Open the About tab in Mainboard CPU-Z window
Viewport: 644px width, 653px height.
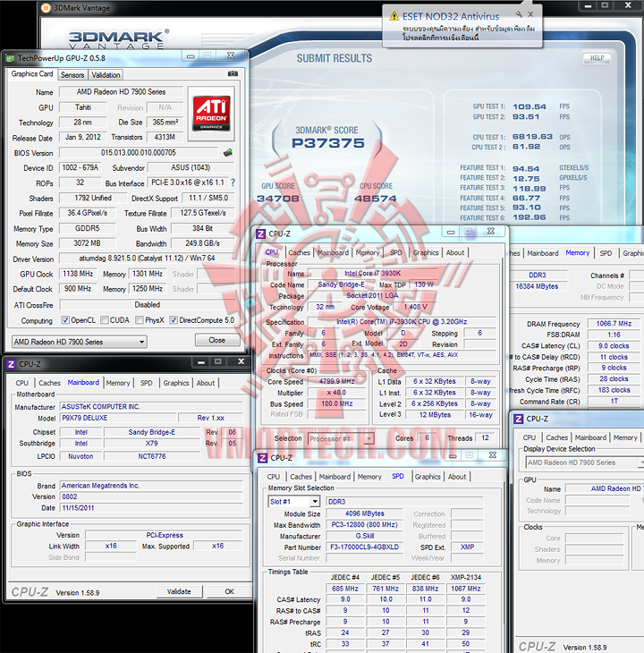(206, 383)
